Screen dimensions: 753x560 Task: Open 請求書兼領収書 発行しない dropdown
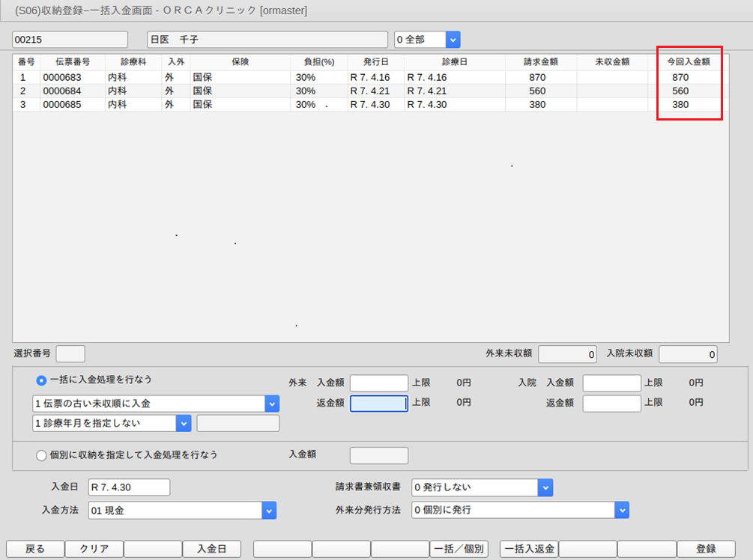[x=545, y=487]
